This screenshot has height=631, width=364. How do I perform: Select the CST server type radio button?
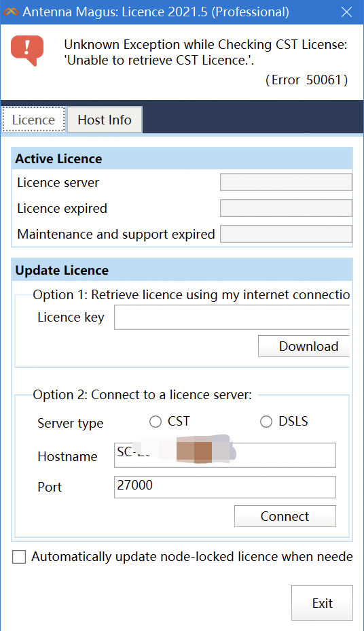[x=155, y=422]
